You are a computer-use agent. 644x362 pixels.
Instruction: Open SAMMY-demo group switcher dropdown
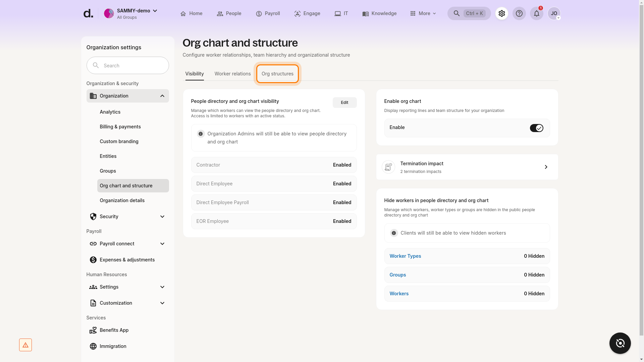coord(155,11)
